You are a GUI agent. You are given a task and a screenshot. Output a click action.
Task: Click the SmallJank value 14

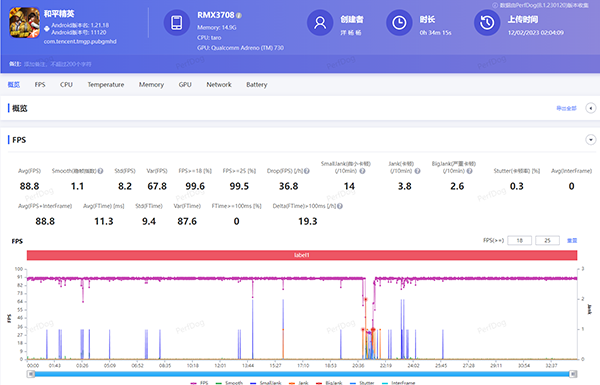[349, 186]
